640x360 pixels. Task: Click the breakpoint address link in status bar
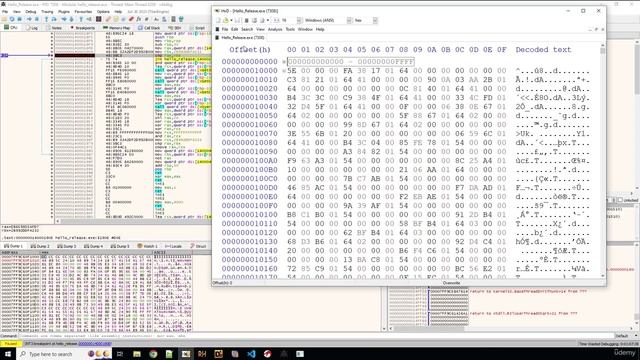[95, 344]
